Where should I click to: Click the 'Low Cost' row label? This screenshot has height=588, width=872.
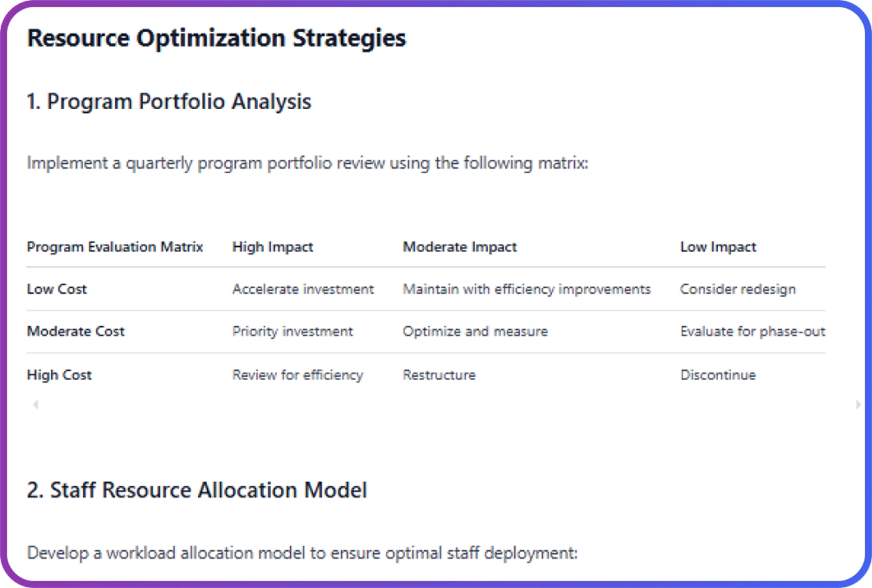tap(57, 289)
